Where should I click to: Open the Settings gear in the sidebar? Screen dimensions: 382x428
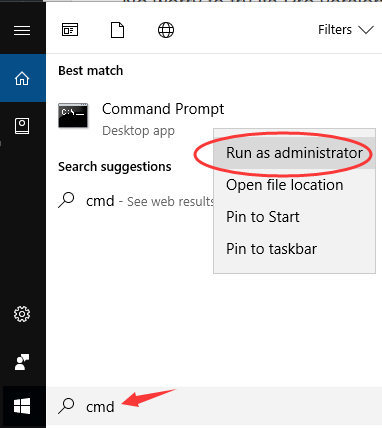(x=22, y=314)
